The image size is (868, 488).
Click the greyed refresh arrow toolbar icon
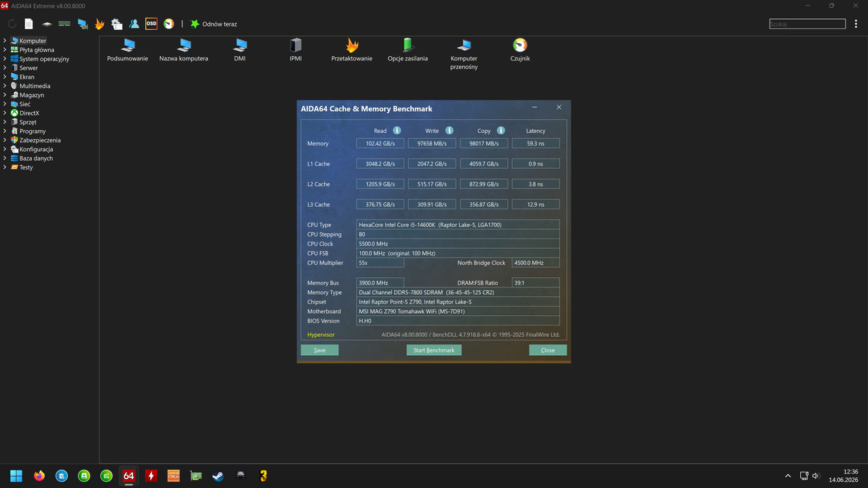[12, 24]
